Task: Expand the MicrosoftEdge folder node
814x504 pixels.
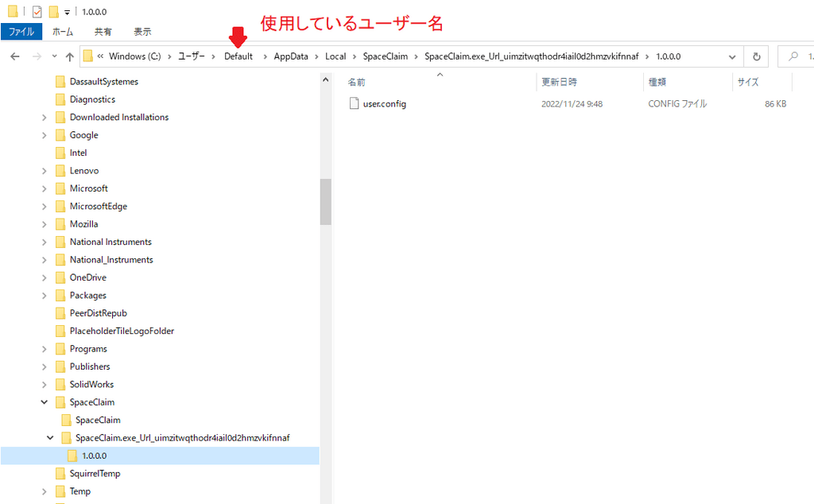Action: click(45, 206)
